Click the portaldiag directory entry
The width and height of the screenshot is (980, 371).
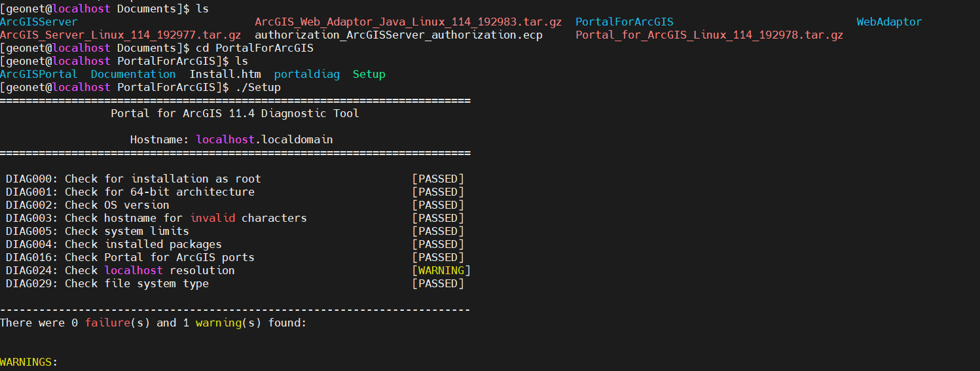[x=307, y=75]
